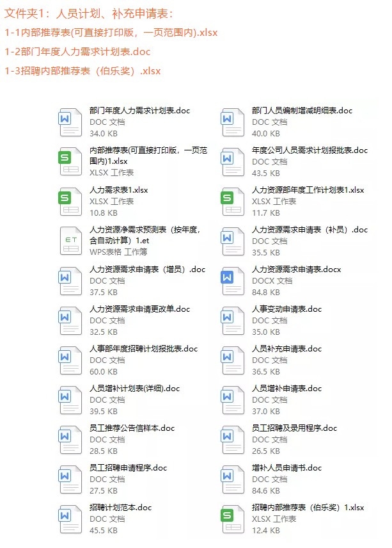Screen dimensions: 392x548
Task: Click the 12.4 KB size label
Action: point(266,530)
